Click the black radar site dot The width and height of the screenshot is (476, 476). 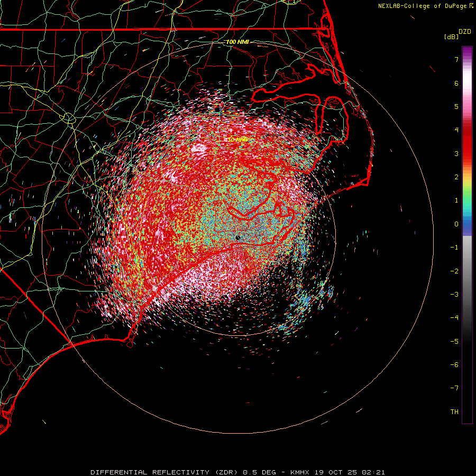[237, 237]
